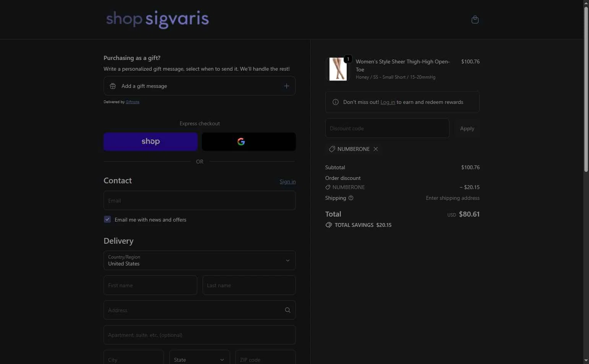Click the product thumbnail of thigh-high stockings
589x364 pixels.
click(338, 69)
